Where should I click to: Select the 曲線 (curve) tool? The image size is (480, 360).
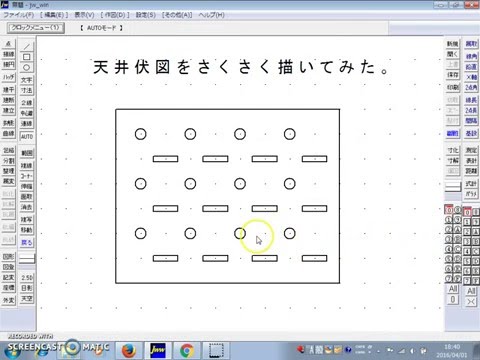pos(9,134)
